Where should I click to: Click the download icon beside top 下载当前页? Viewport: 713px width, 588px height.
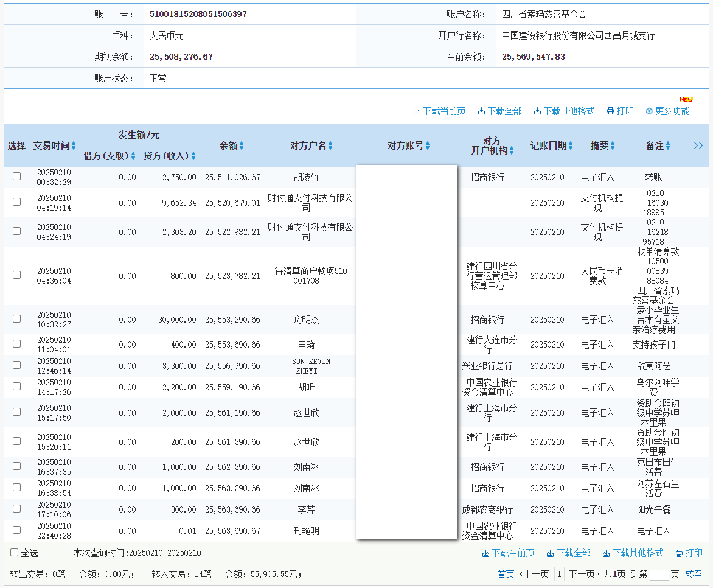point(417,111)
